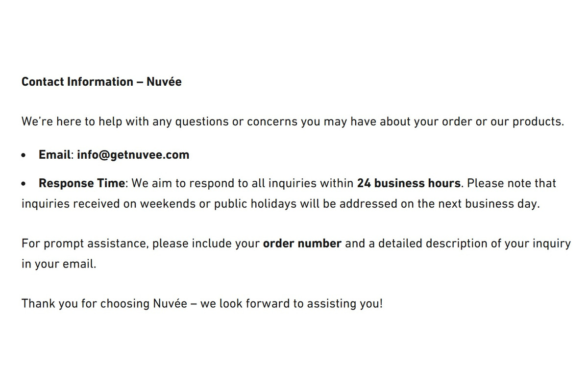Click the info@getnuvee.com email address
This screenshot has height=392, width=588.
click(x=133, y=155)
